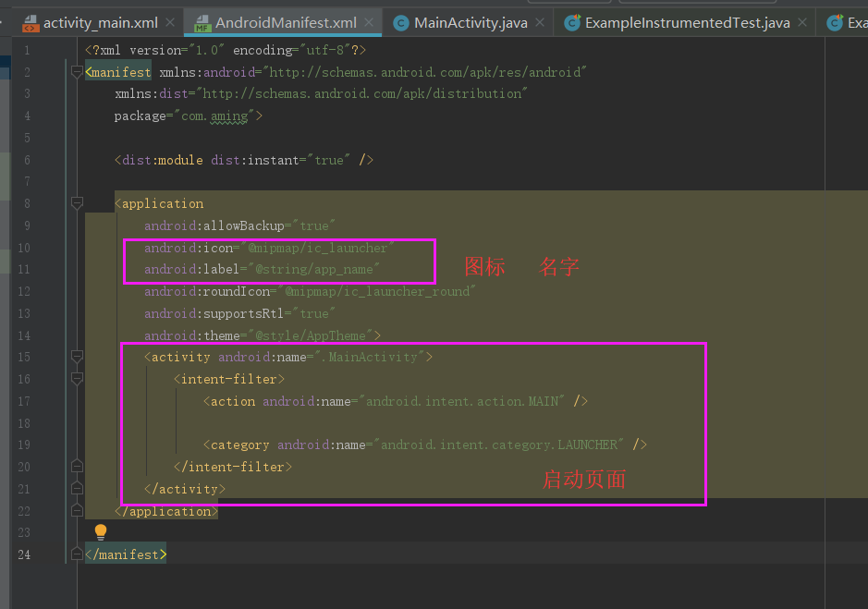Click line number 1 in the gutter
This screenshot has height=609, width=868.
click(x=27, y=51)
